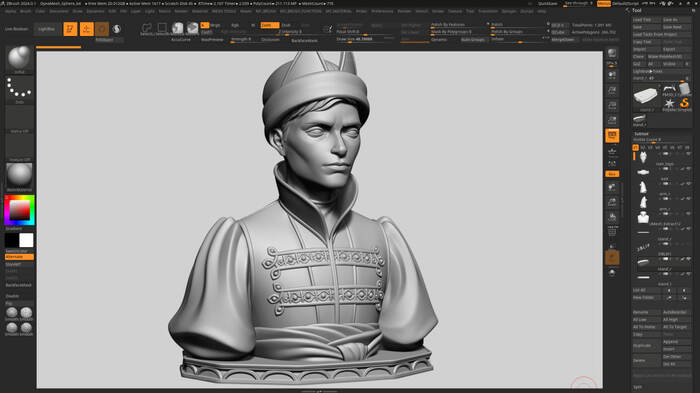Viewport: 700px width, 393px height.
Task: Adjust the Draw Size slider
Action: point(365,39)
